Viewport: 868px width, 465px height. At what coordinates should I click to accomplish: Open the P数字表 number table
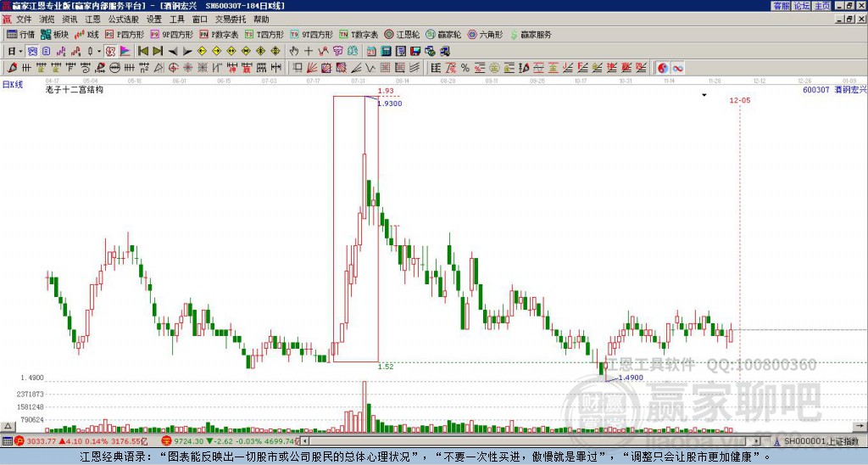220,34
